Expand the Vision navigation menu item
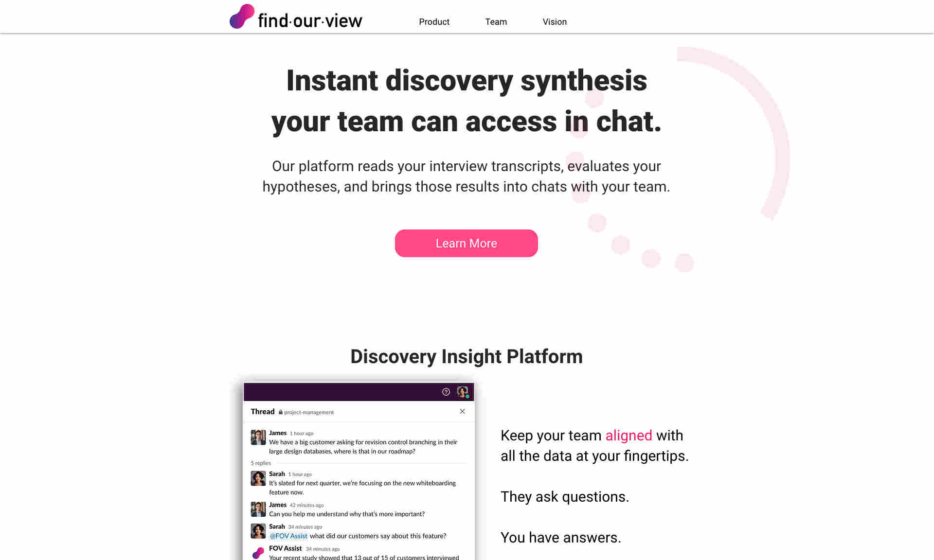This screenshot has height=560, width=934. tap(555, 21)
